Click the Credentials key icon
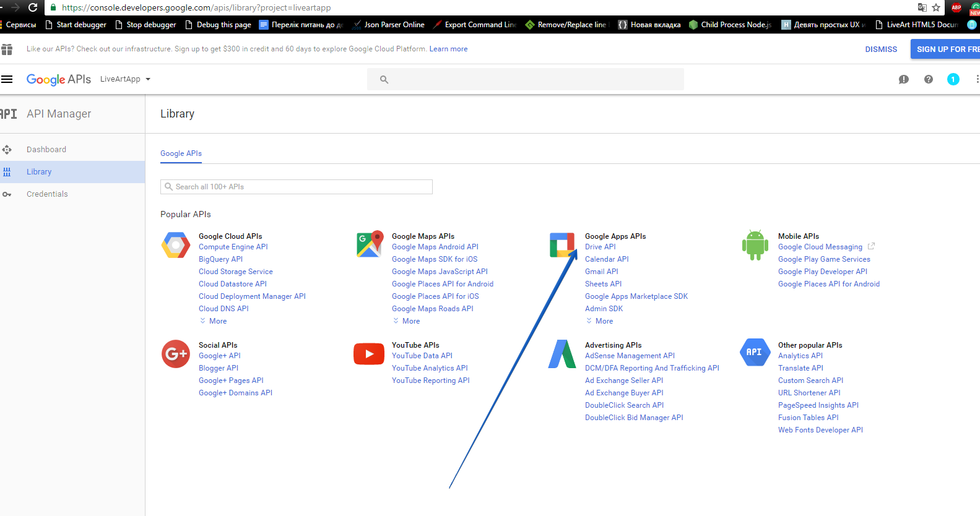Image resolution: width=980 pixels, height=516 pixels. [x=7, y=194]
